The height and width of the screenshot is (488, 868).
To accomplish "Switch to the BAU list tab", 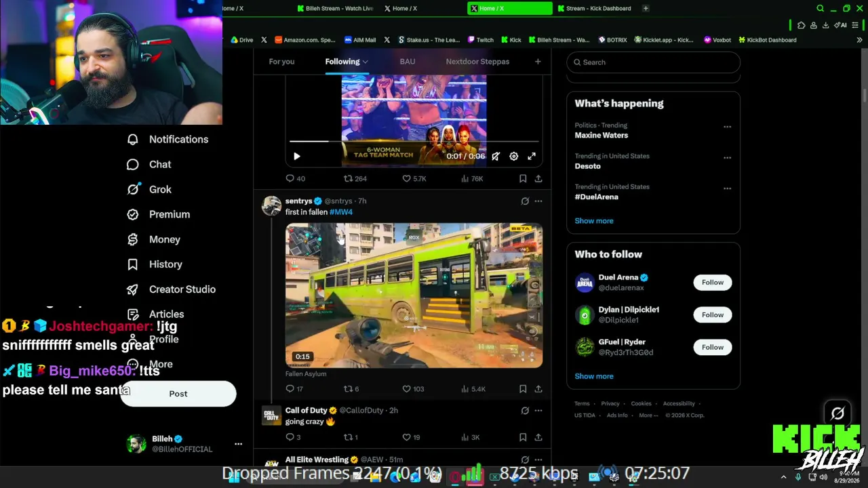I will coord(408,62).
